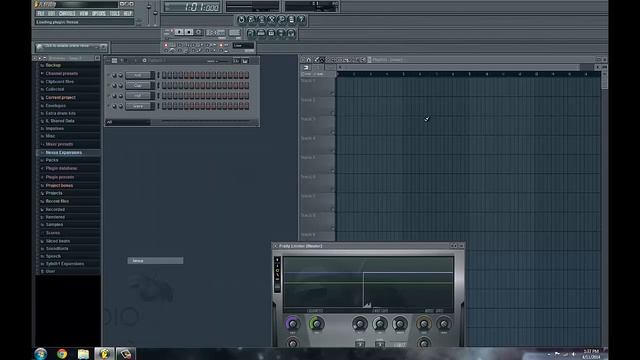Expand the Nexus Expansions folder
Screen dimensions: 640x360
click(x=64, y=153)
